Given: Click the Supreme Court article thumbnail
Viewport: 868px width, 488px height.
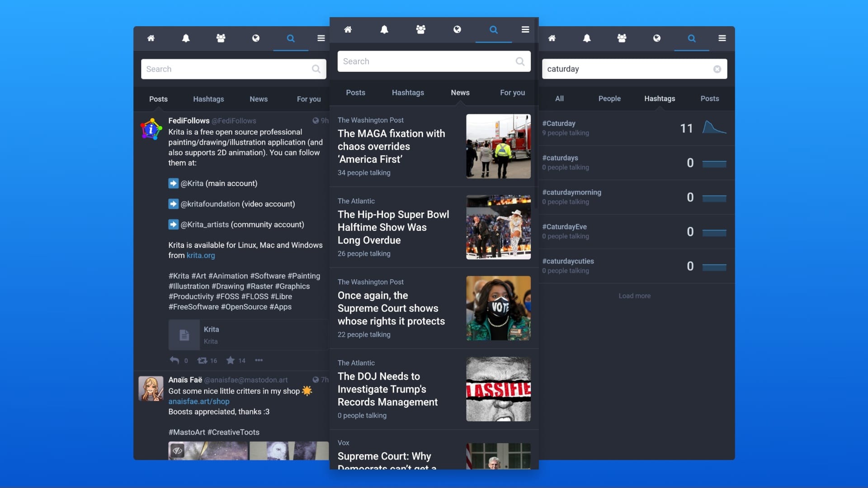Looking at the screenshot, I should 497,307.
